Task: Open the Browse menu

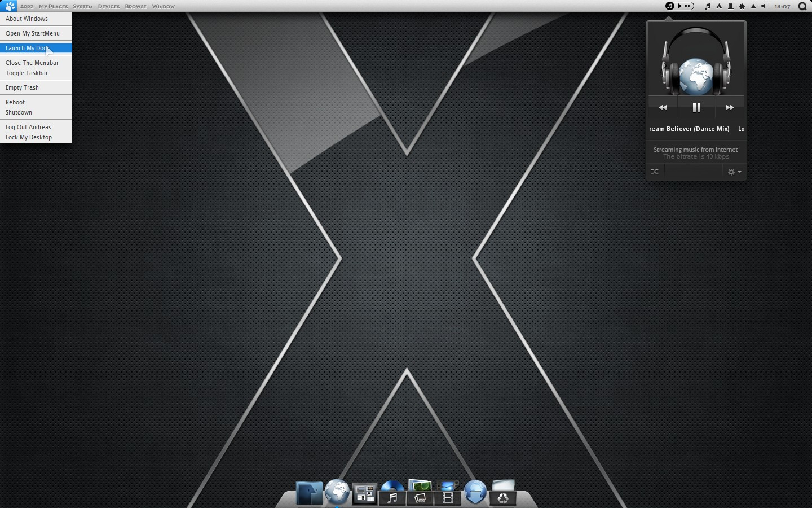Action: 135,6
